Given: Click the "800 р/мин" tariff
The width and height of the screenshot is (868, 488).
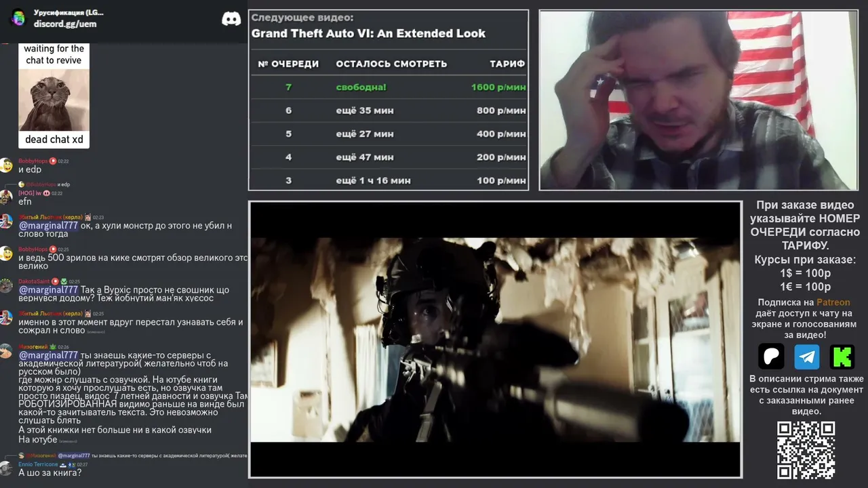Looking at the screenshot, I should coord(501,110).
